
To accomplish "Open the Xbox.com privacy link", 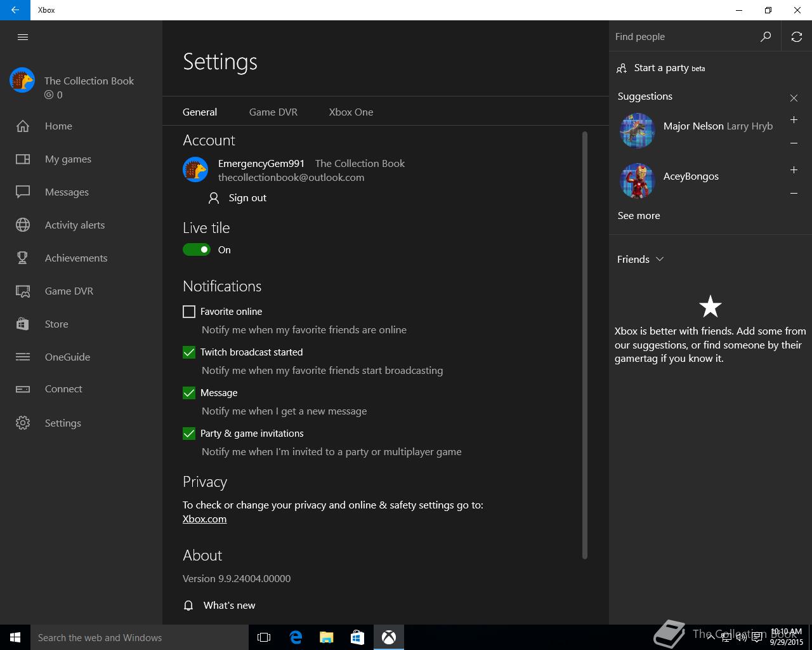I will [x=204, y=519].
